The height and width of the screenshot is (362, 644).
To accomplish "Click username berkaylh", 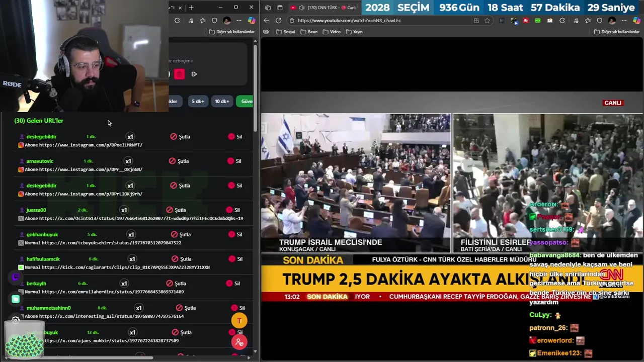I will 36,284.
